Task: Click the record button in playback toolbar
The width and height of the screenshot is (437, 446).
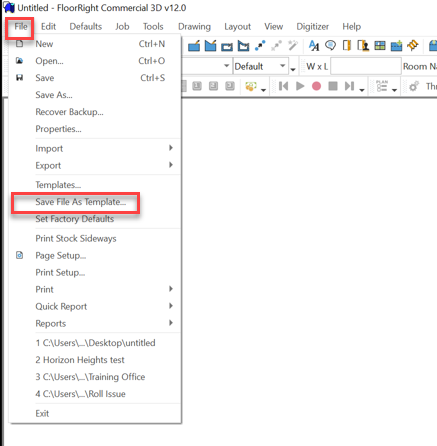Action: coord(316,86)
